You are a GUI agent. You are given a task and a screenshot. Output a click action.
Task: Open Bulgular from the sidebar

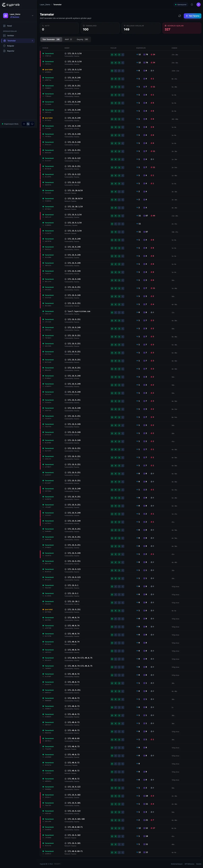point(18,46)
